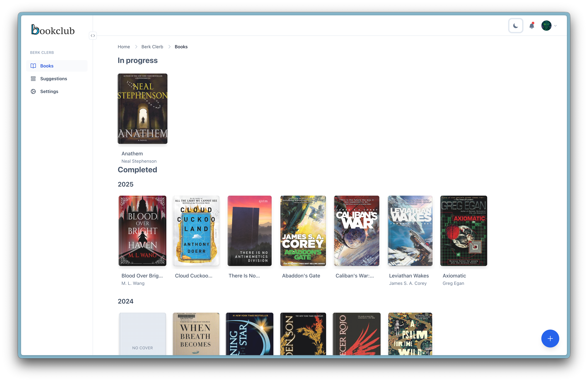This screenshot has height=382, width=588.
Task: Click the Leviathan Wakes title
Action: (409, 276)
